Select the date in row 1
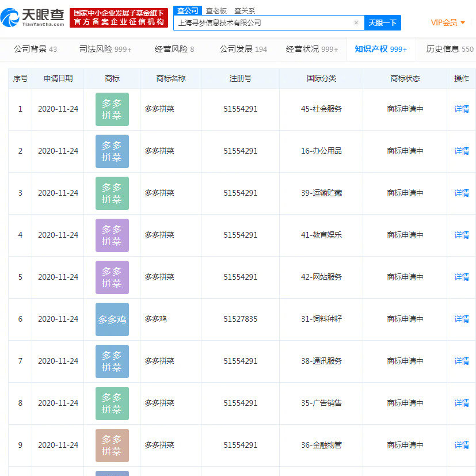This screenshot has width=476, height=476. pyautogui.click(x=58, y=109)
